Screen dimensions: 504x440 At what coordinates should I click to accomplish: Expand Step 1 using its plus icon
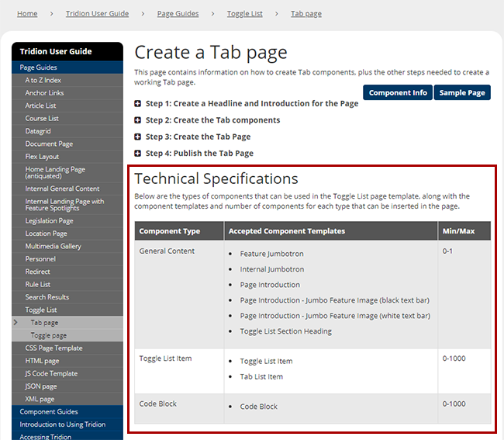[x=138, y=103]
